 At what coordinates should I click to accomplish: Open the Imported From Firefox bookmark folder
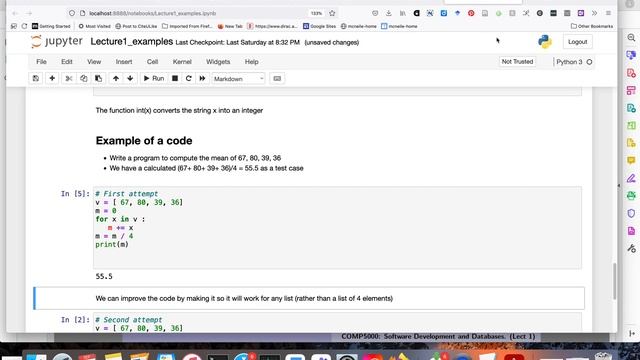point(187,26)
